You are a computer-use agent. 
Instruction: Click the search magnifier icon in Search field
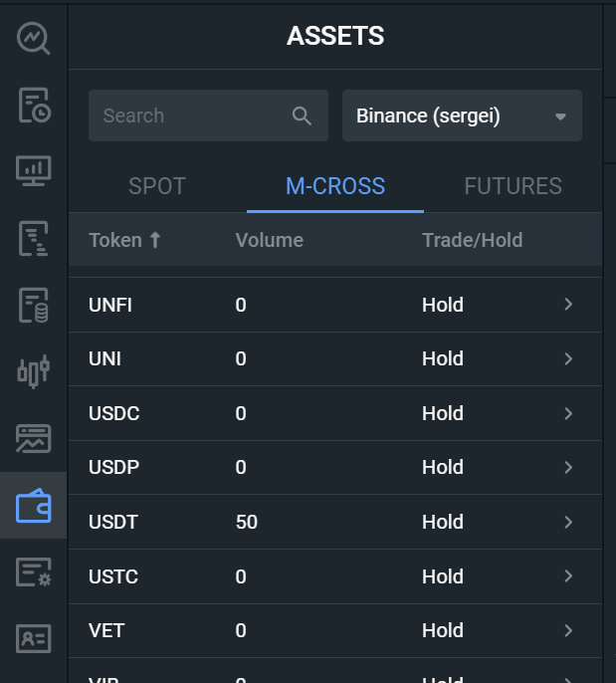click(303, 115)
